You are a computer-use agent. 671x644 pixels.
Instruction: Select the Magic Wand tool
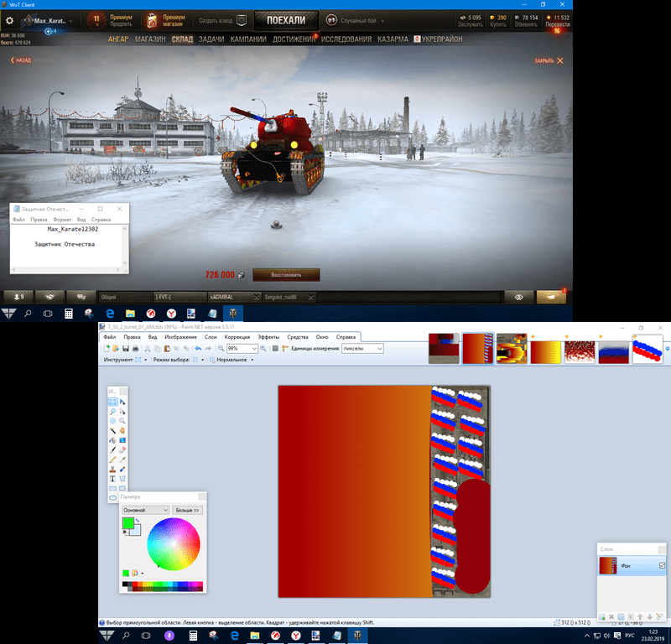[112, 430]
